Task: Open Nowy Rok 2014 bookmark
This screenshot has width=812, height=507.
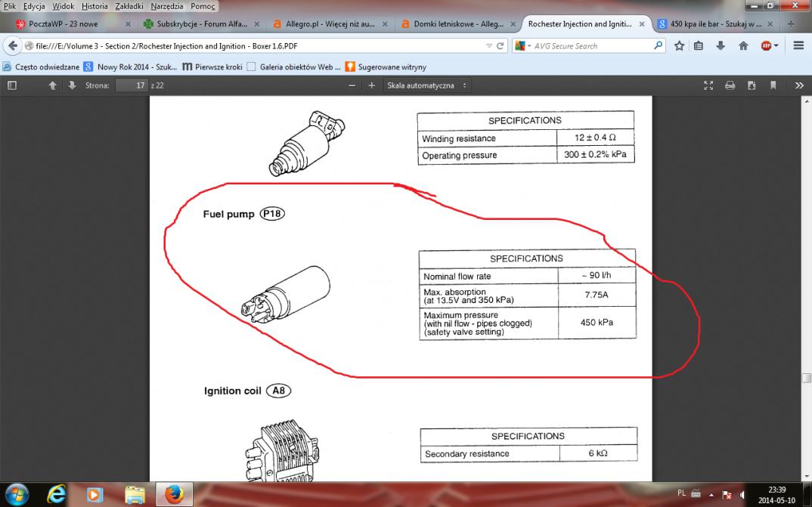Action: coord(131,66)
